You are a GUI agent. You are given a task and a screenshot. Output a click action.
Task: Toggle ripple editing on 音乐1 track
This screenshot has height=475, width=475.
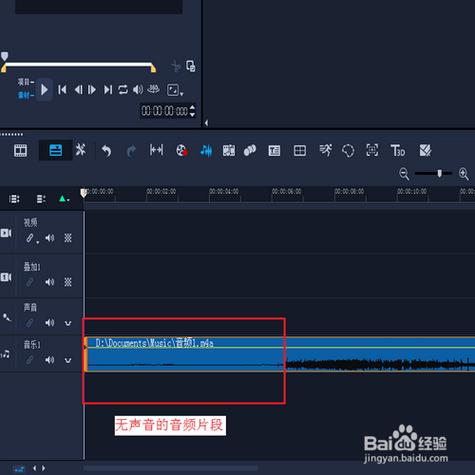pos(30,360)
